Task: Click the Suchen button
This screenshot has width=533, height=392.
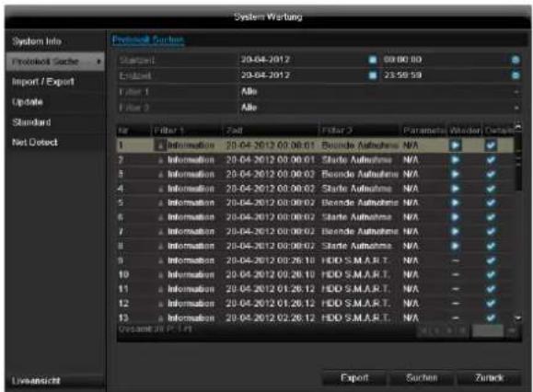Action: click(x=422, y=377)
